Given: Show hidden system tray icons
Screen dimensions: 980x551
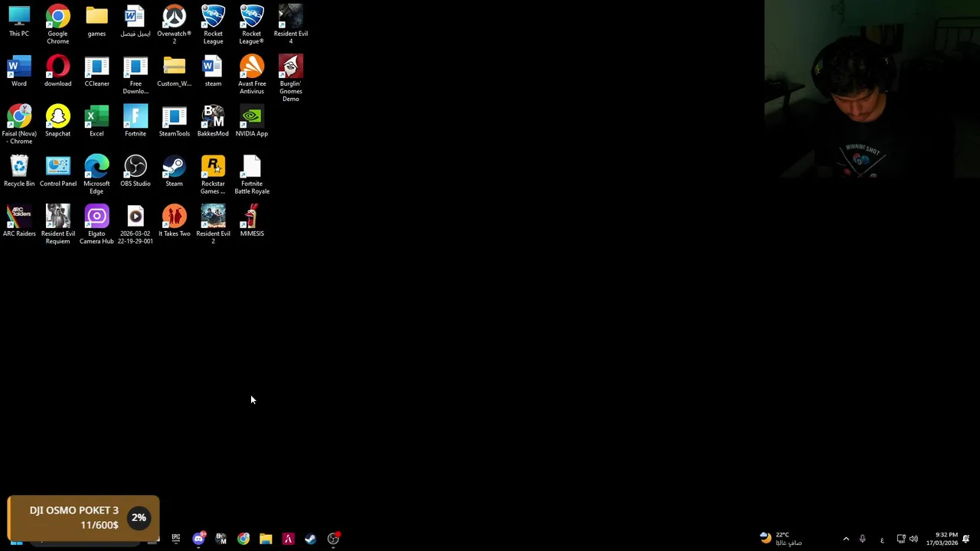Looking at the screenshot, I should point(846,539).
